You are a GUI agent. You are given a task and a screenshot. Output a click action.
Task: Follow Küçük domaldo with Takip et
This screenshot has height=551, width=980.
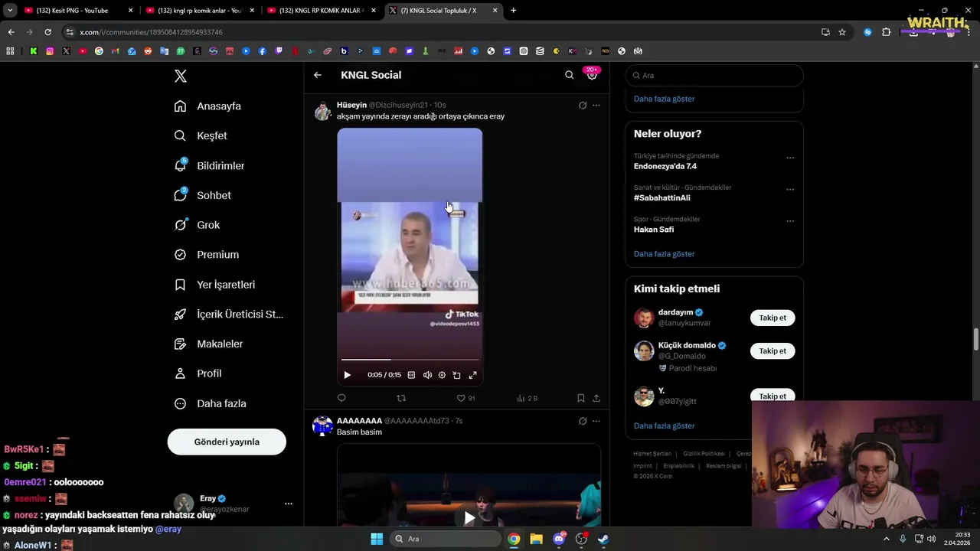[773, 350]
